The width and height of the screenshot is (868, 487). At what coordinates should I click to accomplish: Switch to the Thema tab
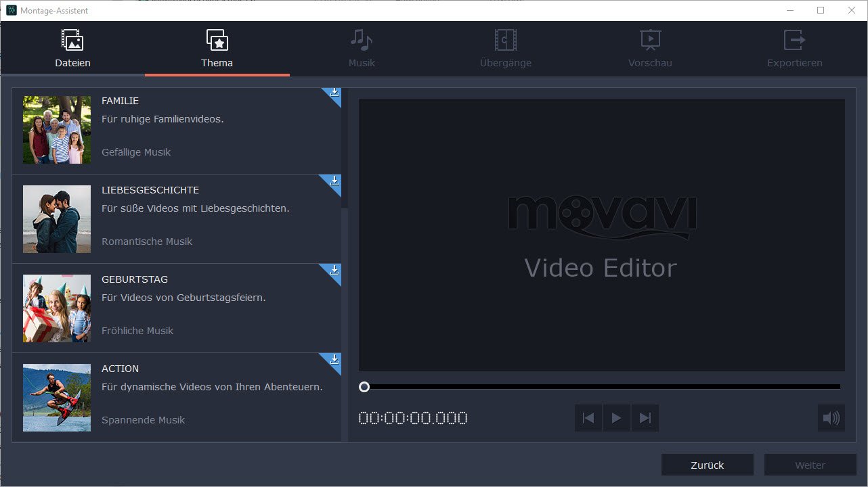(217, 48)
